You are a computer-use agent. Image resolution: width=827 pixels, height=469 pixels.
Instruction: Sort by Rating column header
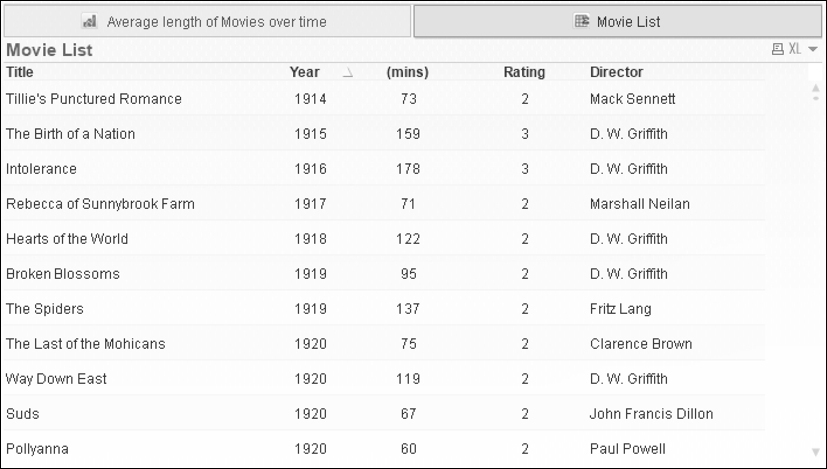coord(524,72)
